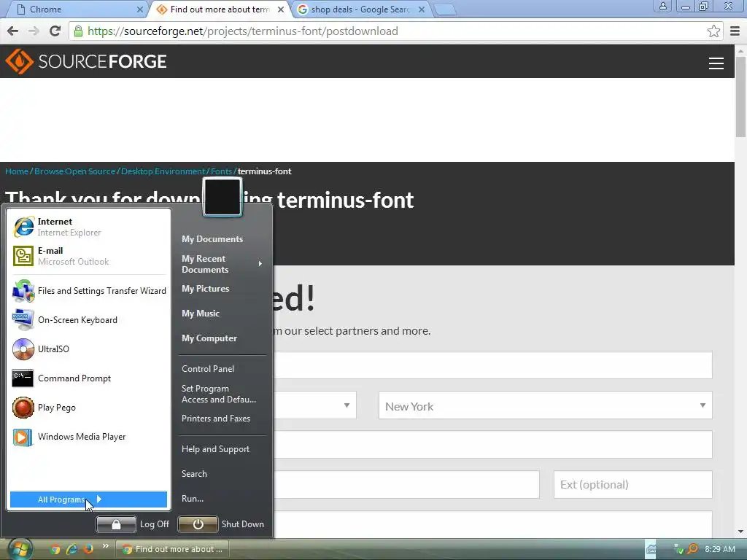
Task: Open the New York state dropdown
Action: (546, 405)
